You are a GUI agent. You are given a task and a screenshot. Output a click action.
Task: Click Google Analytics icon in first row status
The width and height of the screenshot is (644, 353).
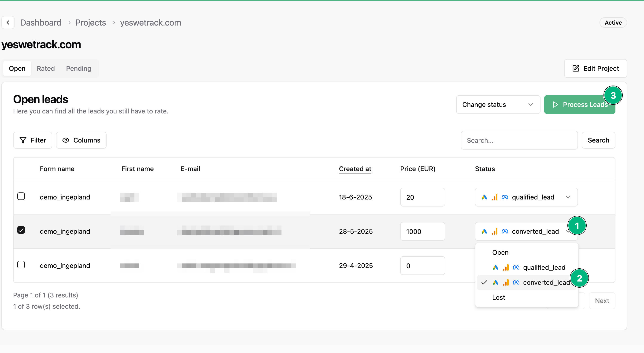click(x=495, y=197)
